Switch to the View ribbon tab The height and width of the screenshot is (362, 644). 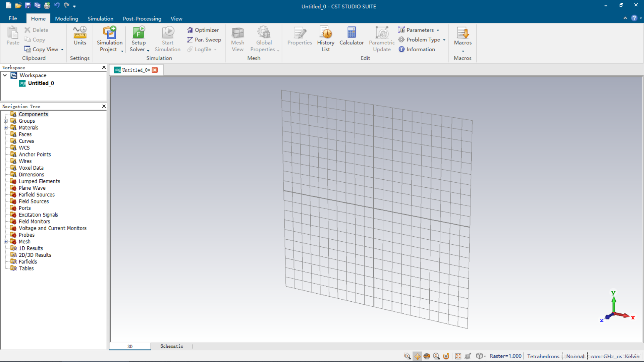tap(176, 19)
